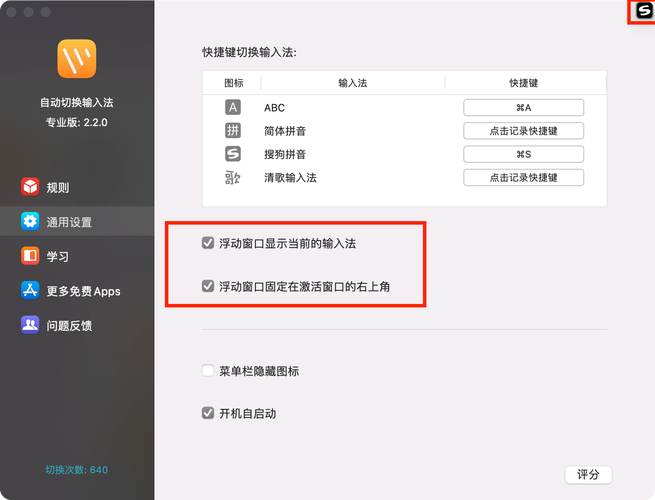Toggle 浮动窗口显示当前的输入法 checkbox

(208, 243)
